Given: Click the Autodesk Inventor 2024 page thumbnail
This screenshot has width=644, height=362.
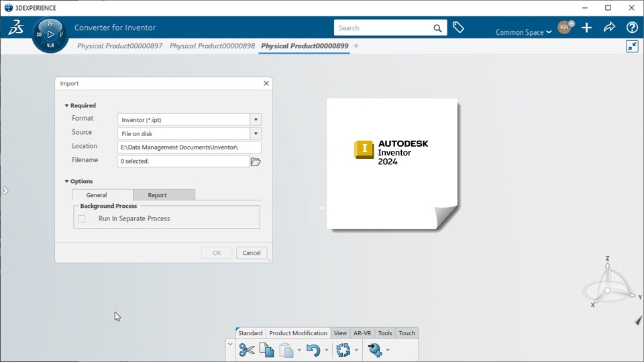Looking at the screenshot, I should pyautogui.click(x=392, y=164).
